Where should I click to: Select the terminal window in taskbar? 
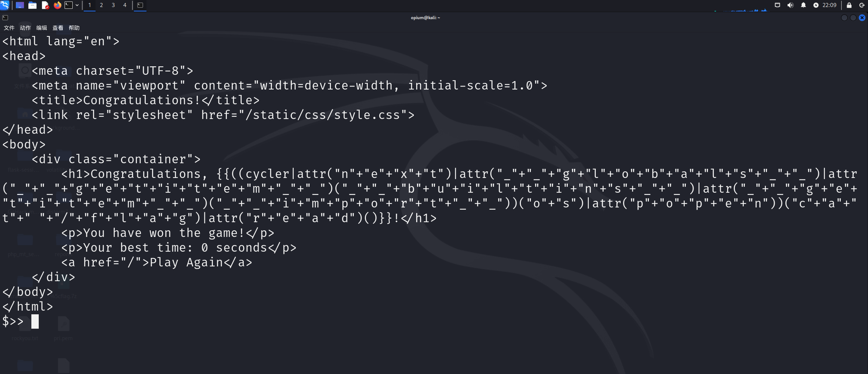pyautogui.click(x=140, y=5)
